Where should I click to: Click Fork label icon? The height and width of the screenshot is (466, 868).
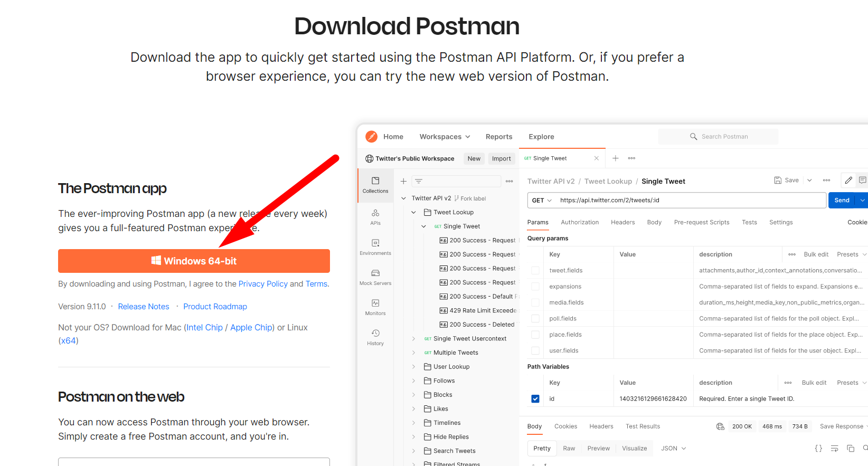point(457,198)
